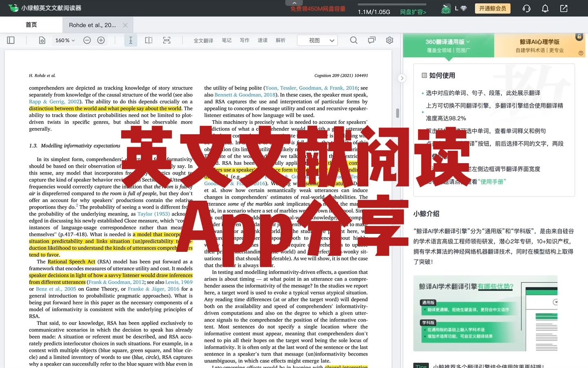Close the Rohde et al. document tab
This screenshot has height=368, width=588.
(x=125, y=25)
